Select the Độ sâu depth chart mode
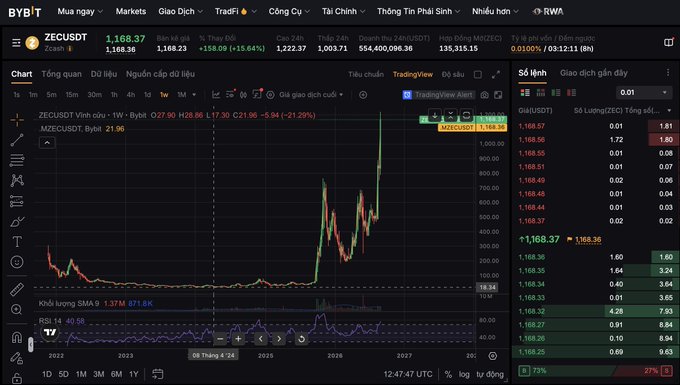Screen dimensions: 680x385 tap(453, 75)
